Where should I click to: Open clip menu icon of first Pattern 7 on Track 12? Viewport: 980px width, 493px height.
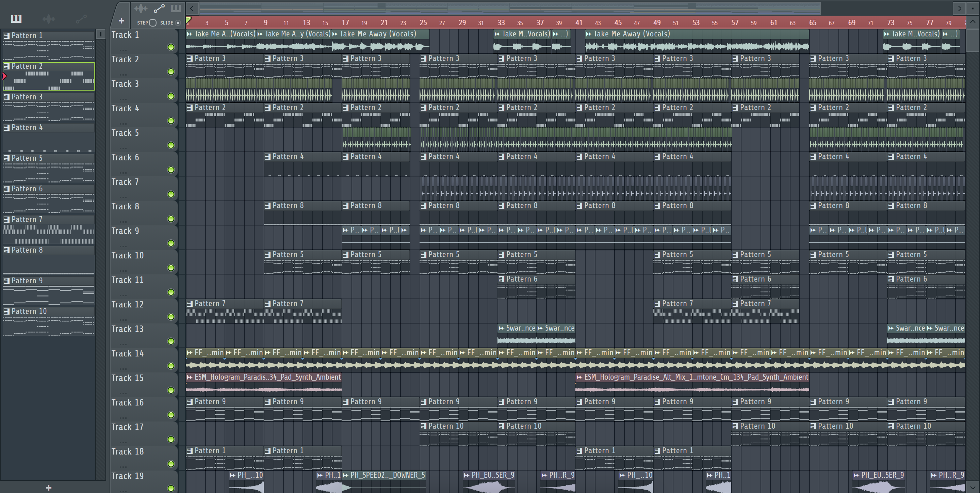click(x=190, y=304)
